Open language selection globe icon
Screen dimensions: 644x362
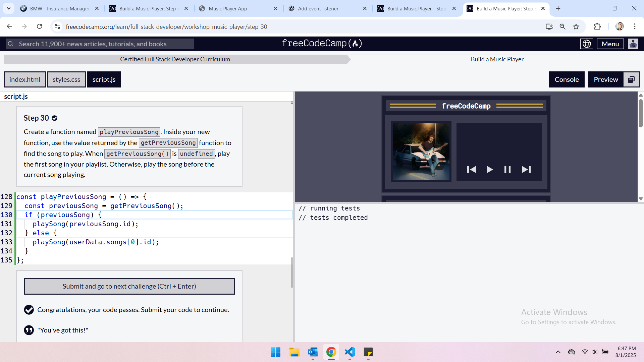pyautogui.click(x=587, y=44)
